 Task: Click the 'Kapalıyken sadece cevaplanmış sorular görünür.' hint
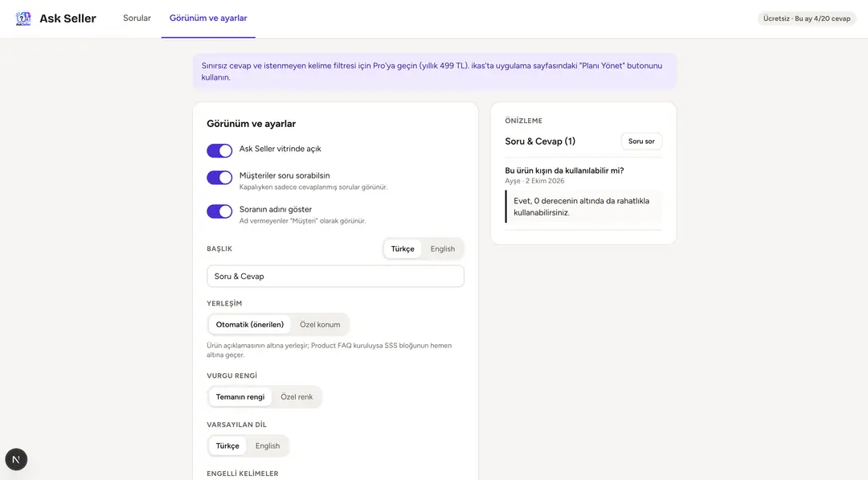pyautogui.click(x=313, y=187)
